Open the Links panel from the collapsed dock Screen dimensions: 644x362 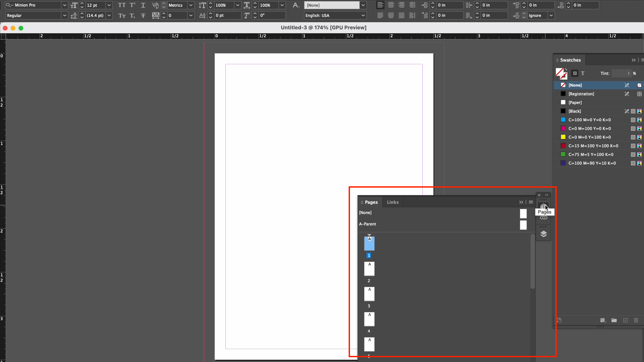tap(544, 218)
